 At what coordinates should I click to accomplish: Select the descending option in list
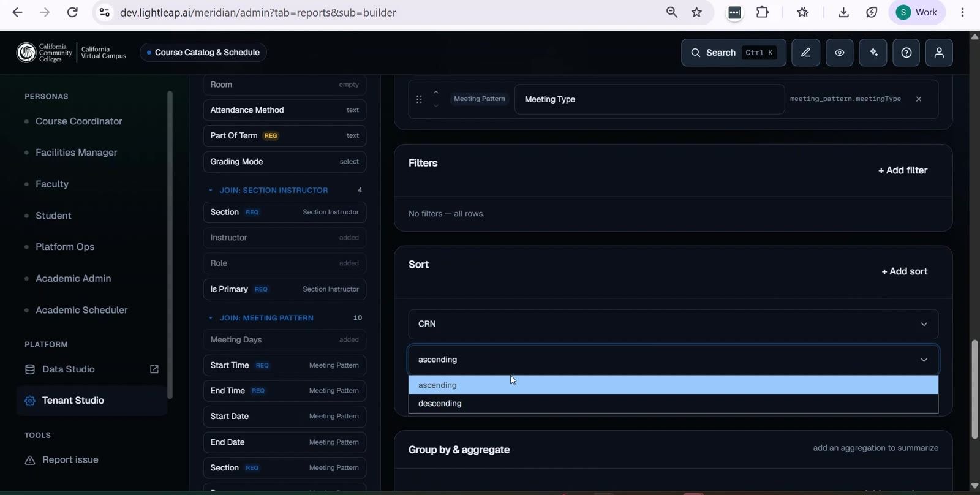coord(673,404)
